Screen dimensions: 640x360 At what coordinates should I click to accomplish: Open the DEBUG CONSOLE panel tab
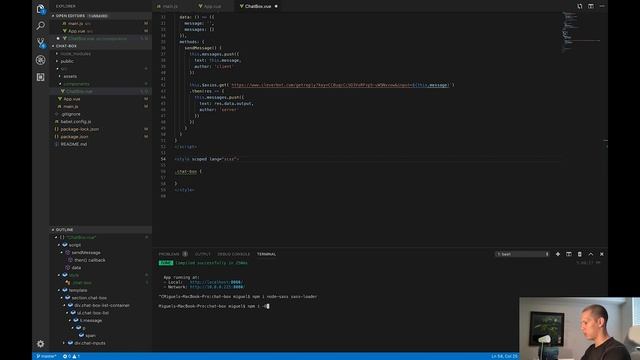(x=233, y=254)
